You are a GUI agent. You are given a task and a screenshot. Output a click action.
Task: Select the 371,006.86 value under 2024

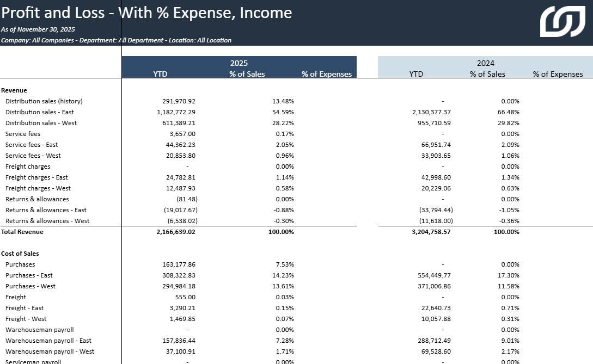434,287
